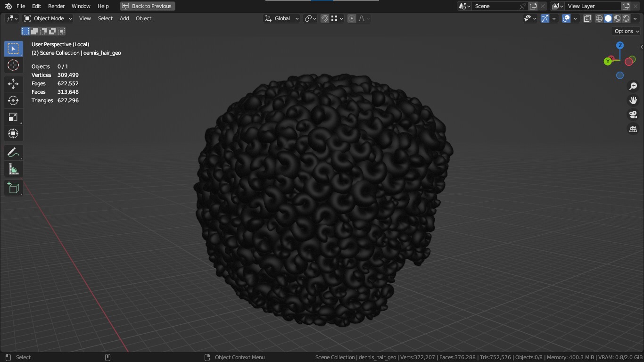Open the viewport View menu
The image size is (644, 362).
[85, 18]
